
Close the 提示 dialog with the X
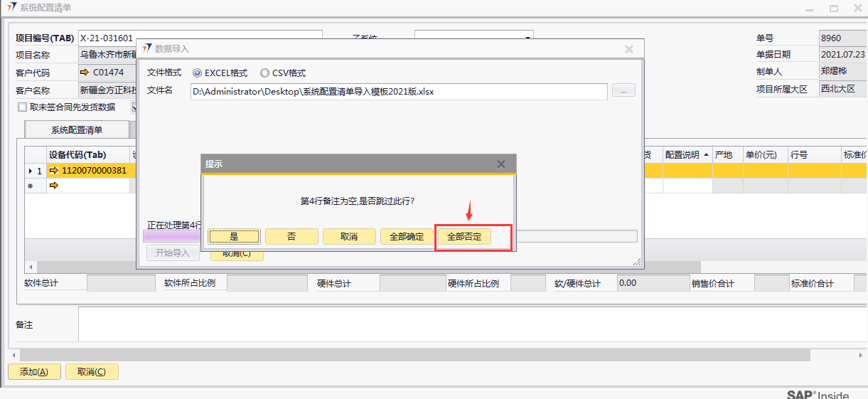point(501,164)
